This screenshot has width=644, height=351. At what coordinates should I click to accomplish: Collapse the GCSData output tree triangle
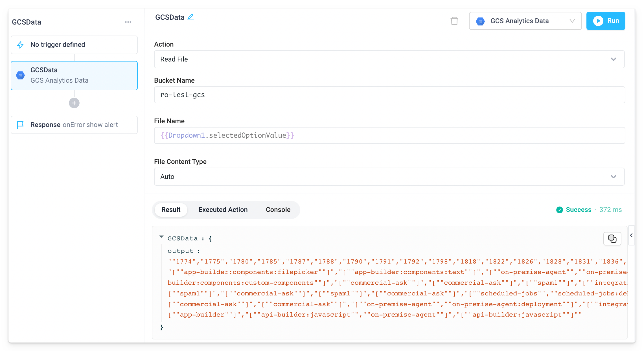tap(161, 237)
